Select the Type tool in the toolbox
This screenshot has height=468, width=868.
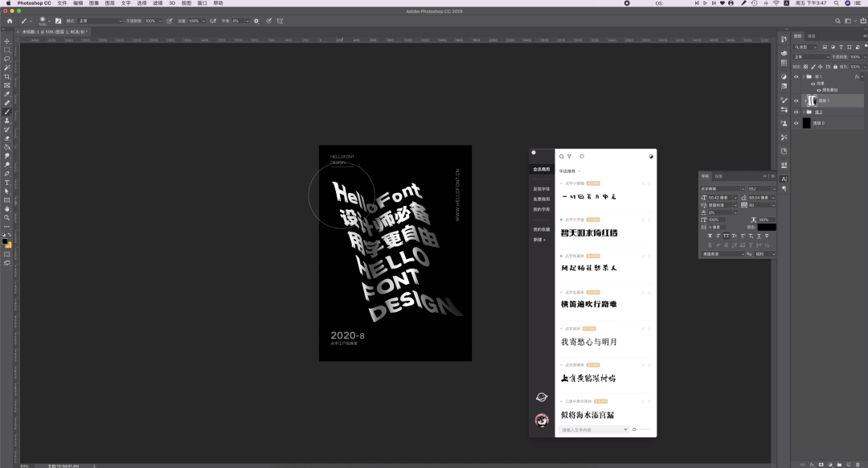(x=7, y=183)
